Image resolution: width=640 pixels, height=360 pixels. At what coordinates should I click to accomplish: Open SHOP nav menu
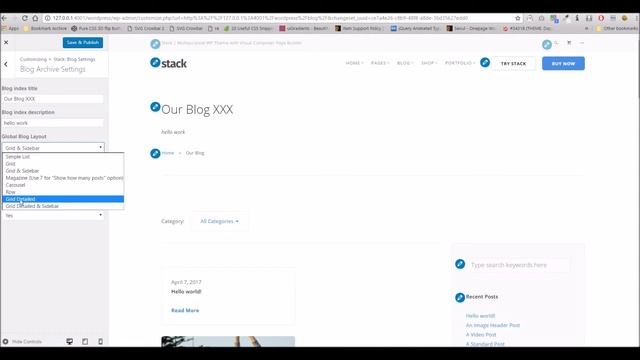[x=429, y=63]
